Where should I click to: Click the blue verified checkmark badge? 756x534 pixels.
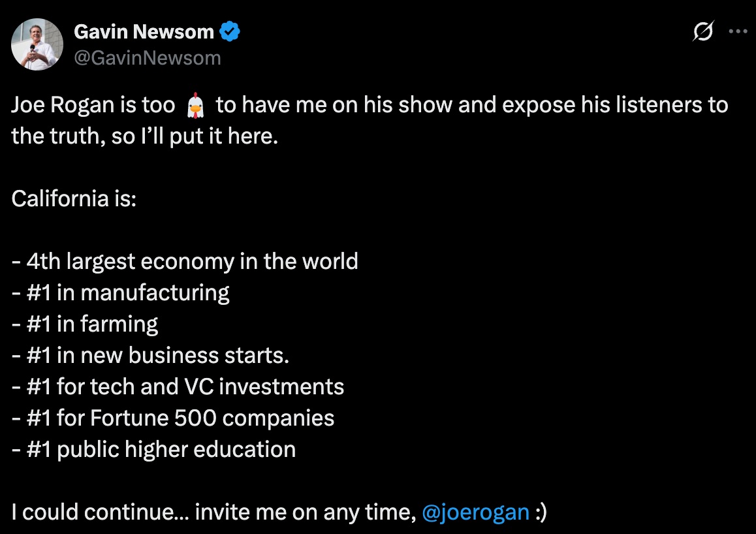[230, 31]
